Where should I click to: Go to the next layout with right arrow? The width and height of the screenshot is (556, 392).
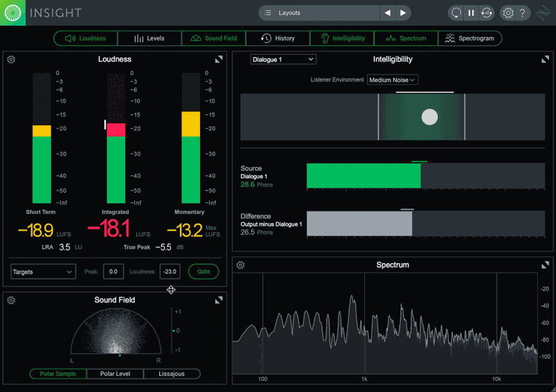click(403, 13)
